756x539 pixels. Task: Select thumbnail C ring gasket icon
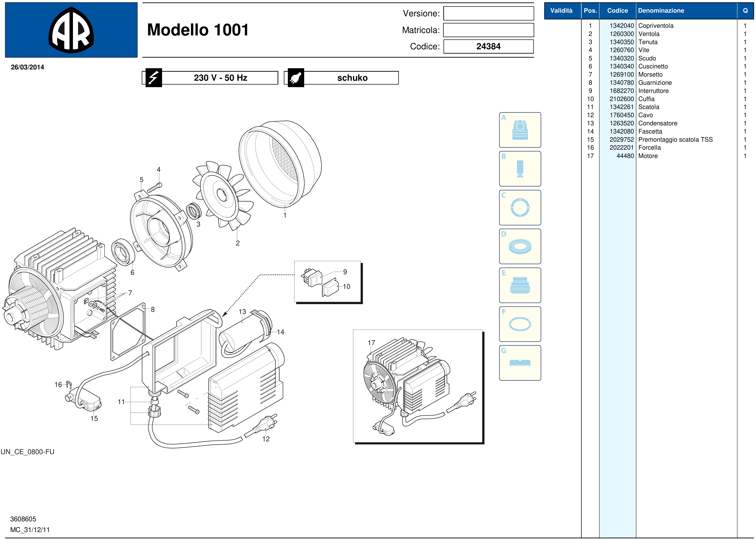[520, 208]
